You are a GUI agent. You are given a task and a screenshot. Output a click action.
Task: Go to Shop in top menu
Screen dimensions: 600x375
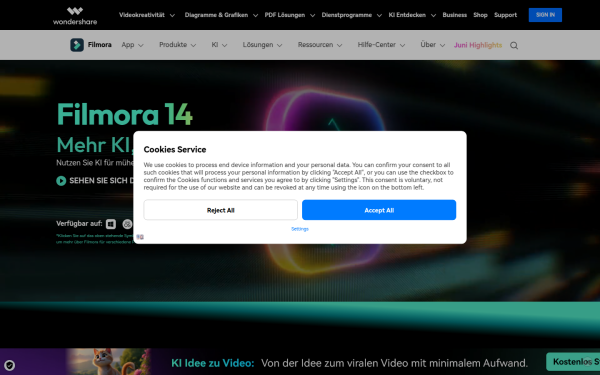pyautogui.click(x=480, y=15)
